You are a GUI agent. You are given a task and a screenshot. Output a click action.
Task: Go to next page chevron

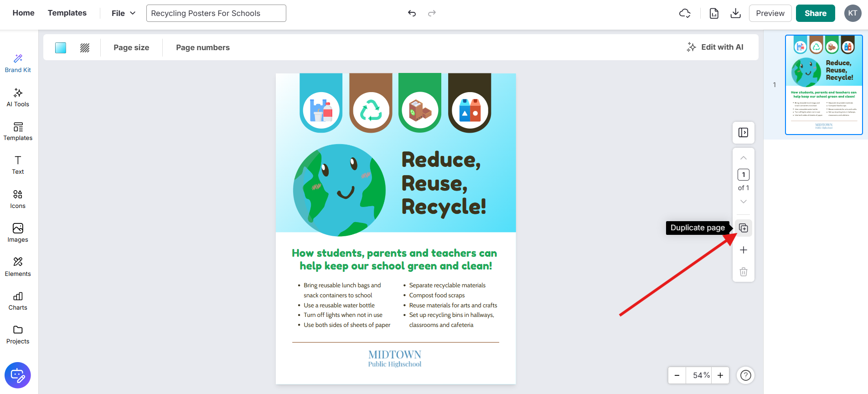(x=743, y=202)
